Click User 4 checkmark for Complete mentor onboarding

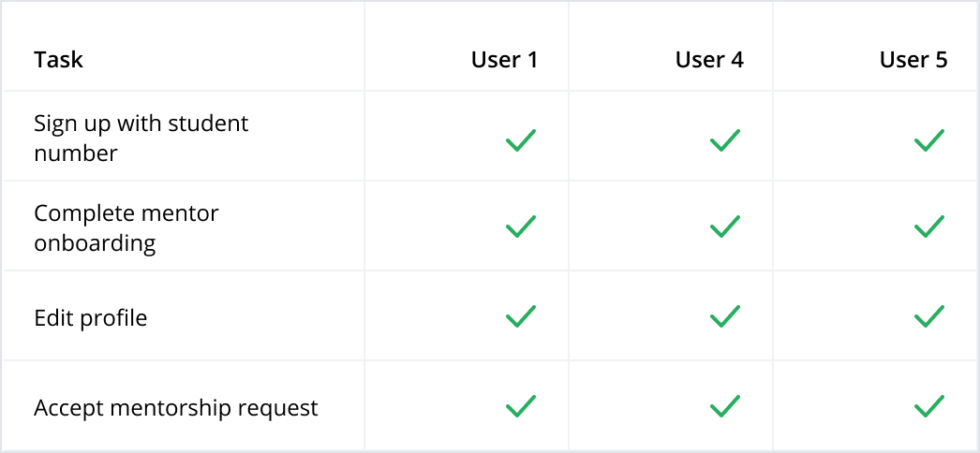pyautogui.click(x=725, y=226)
